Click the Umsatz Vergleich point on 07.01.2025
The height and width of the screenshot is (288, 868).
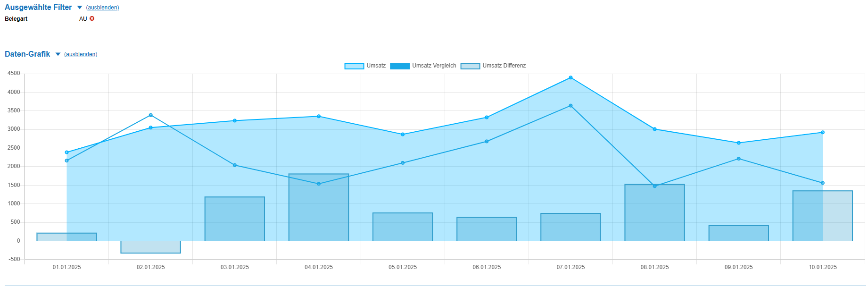point(570,106)
